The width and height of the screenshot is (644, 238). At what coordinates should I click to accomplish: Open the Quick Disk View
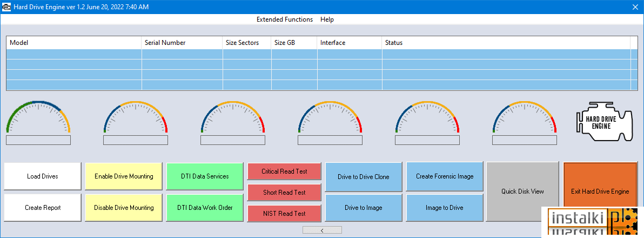click(522, 191)
